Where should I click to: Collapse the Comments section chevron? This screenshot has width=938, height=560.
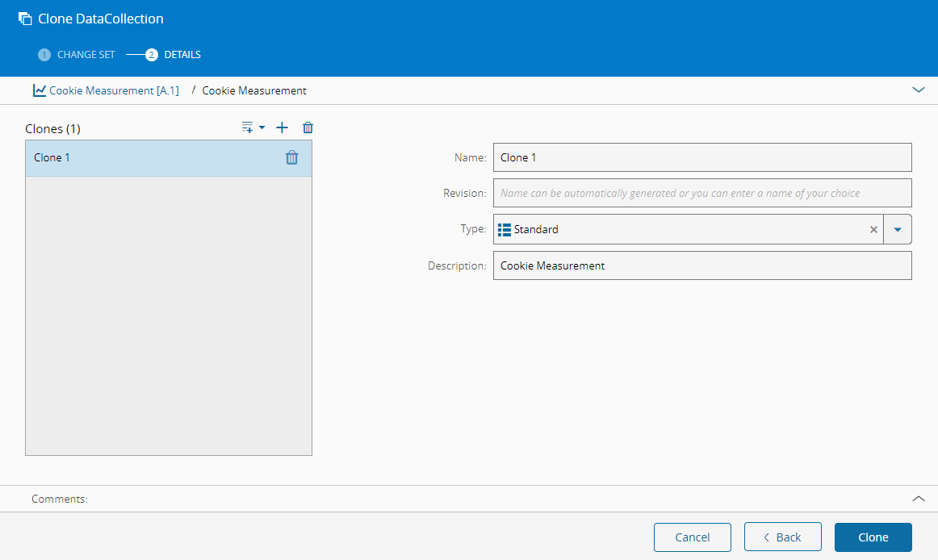918,499
